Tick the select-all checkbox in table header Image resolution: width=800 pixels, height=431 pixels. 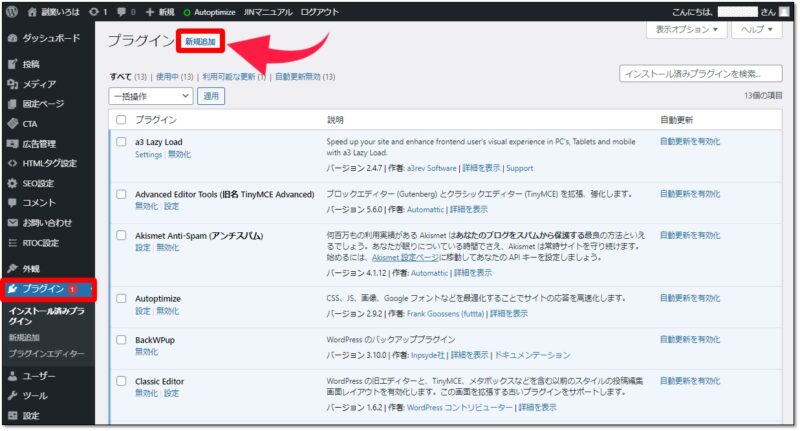coord(121,120)
